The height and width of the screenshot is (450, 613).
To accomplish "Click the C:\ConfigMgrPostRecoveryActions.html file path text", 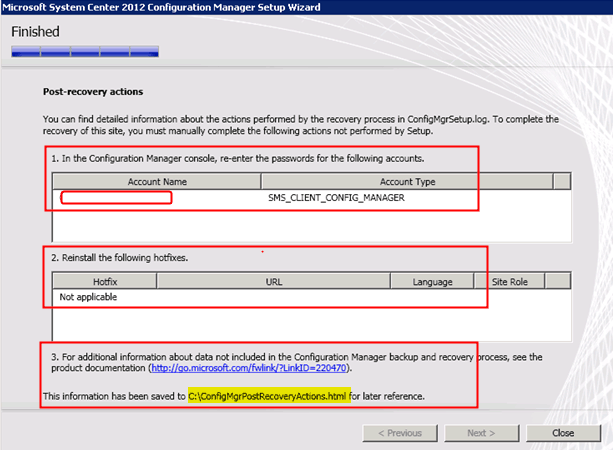I will coord(267,396).
